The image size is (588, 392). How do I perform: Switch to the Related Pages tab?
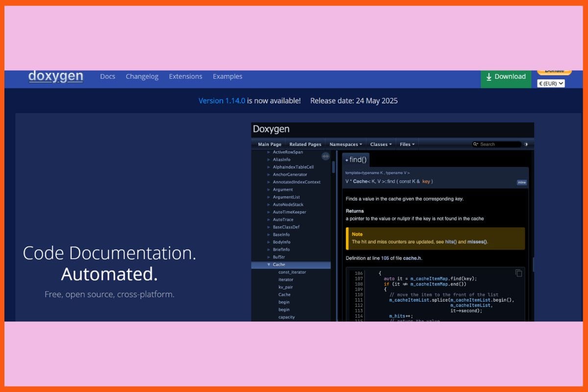pyautogui.click(x=305, y=144)
